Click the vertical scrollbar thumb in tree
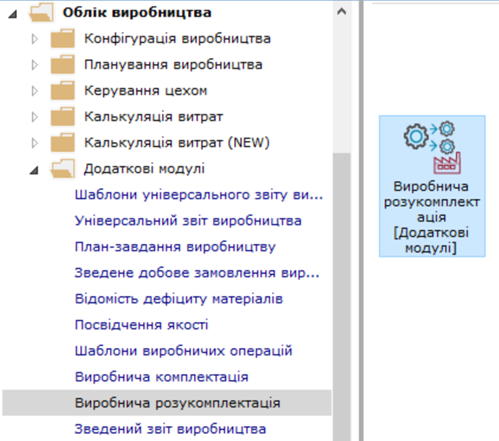Viewport: 499px width, 441px height. pos(342,297)
